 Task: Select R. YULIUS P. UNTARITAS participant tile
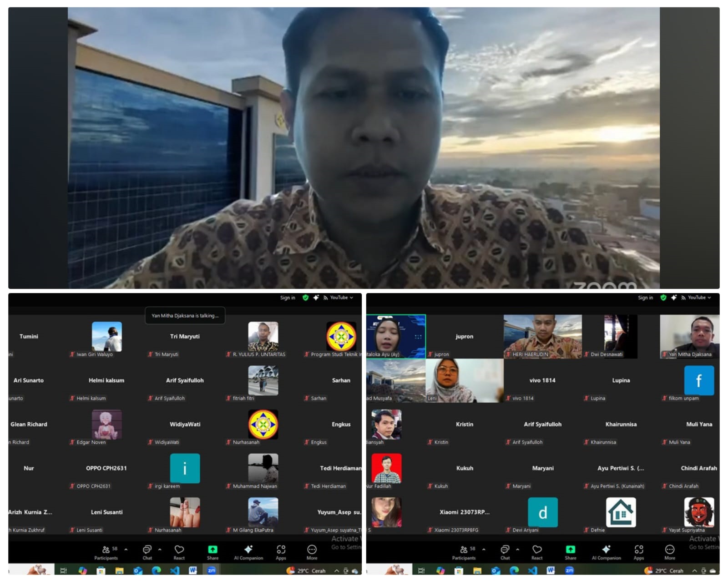click(263, 337)
